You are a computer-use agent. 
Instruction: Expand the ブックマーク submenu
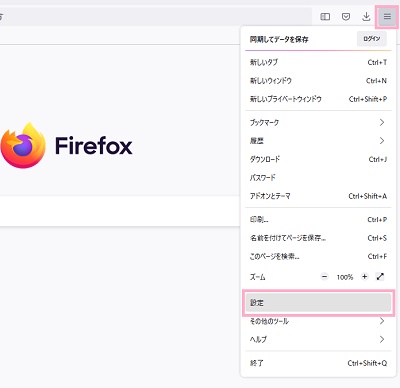(318, 123)
